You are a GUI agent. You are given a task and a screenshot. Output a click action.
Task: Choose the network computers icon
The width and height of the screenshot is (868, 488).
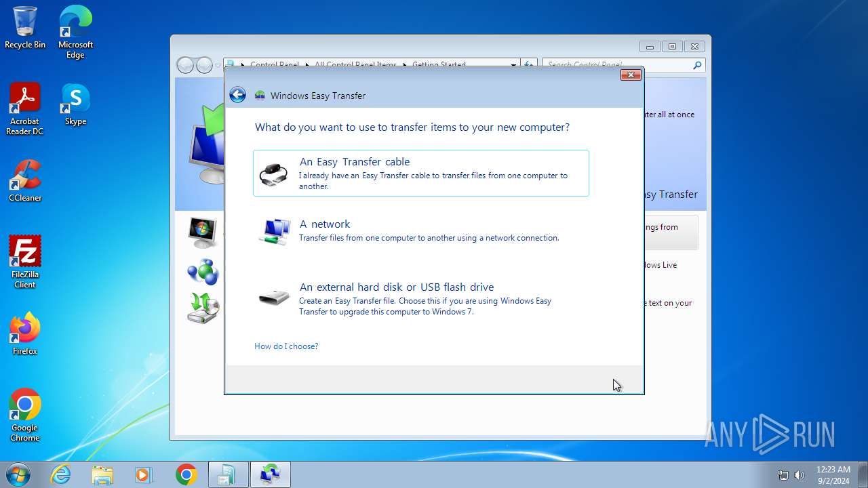[274, 231]
